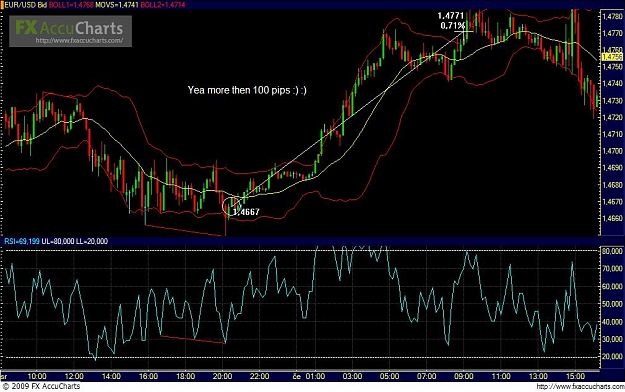Select the LL=20,000 lower limit label
Image resolution: width=625 pixels, height=392 pixels.
click(x=92, y=241)
